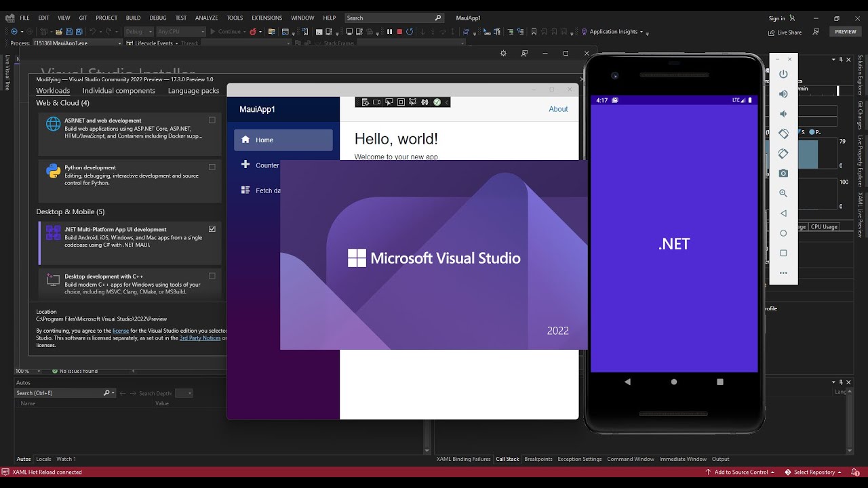Power off the Android emulator
868x488 pixels.
coord(783,74)
